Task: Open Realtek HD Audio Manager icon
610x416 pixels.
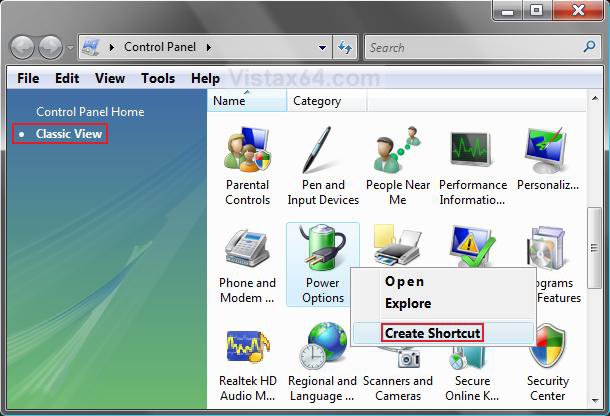Action: (248, 346)
